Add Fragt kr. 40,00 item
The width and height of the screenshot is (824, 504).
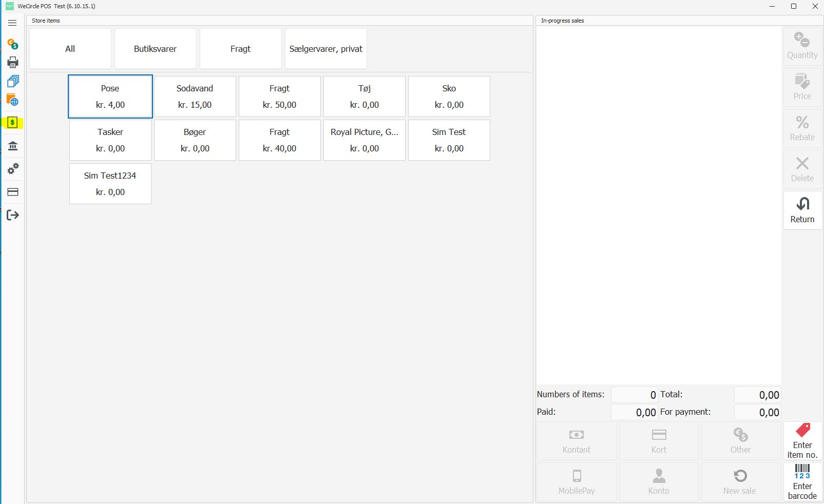[280, 140]
